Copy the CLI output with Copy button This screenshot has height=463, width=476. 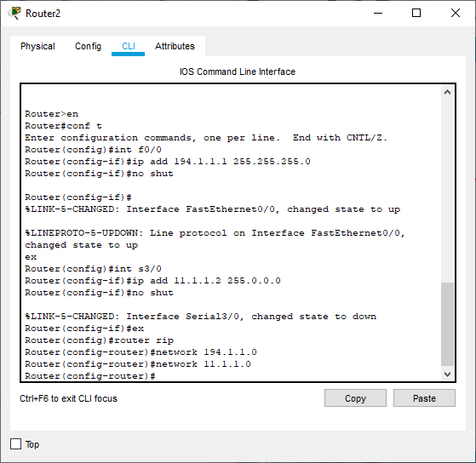pos(355,398)
